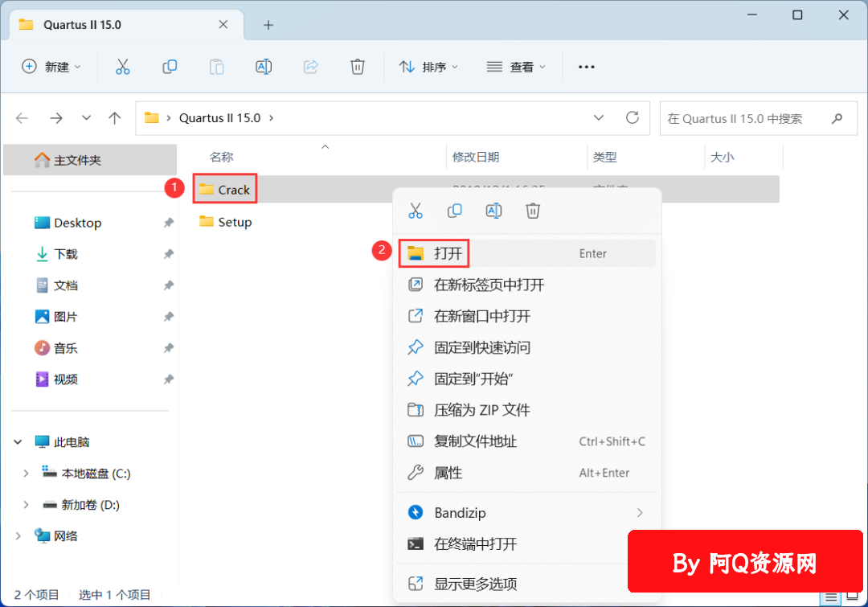The height and width of the screenshot is (607, 868).
Task: Click pin icon beside 文档
Action: coord(168,285)
